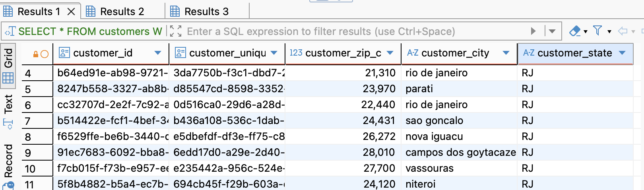Switch to the Results 2 tab
The height and width of the screenshot is (190, 644).
tap(122, 12)
